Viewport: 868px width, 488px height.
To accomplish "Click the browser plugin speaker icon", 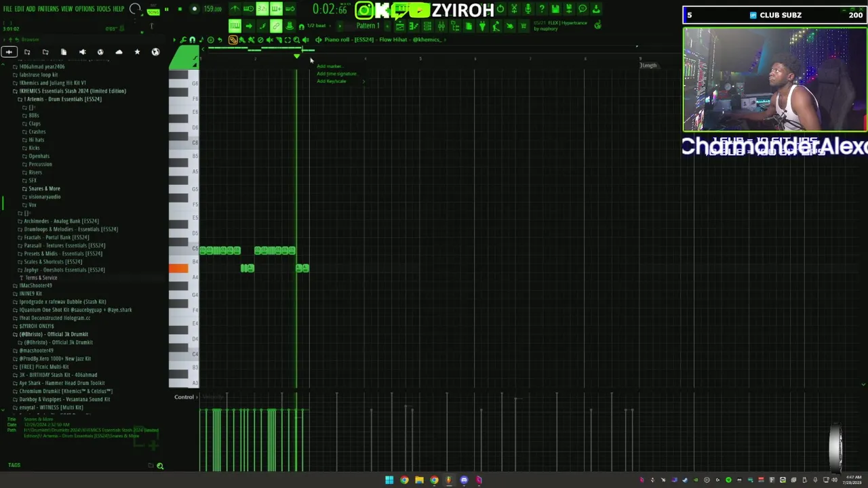I will 82,52.
